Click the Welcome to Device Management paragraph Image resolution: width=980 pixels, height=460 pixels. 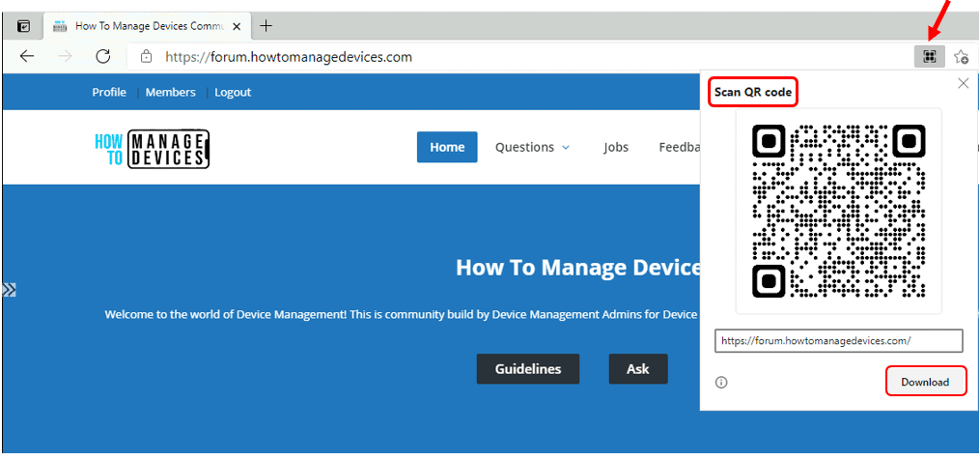[401, 314]
